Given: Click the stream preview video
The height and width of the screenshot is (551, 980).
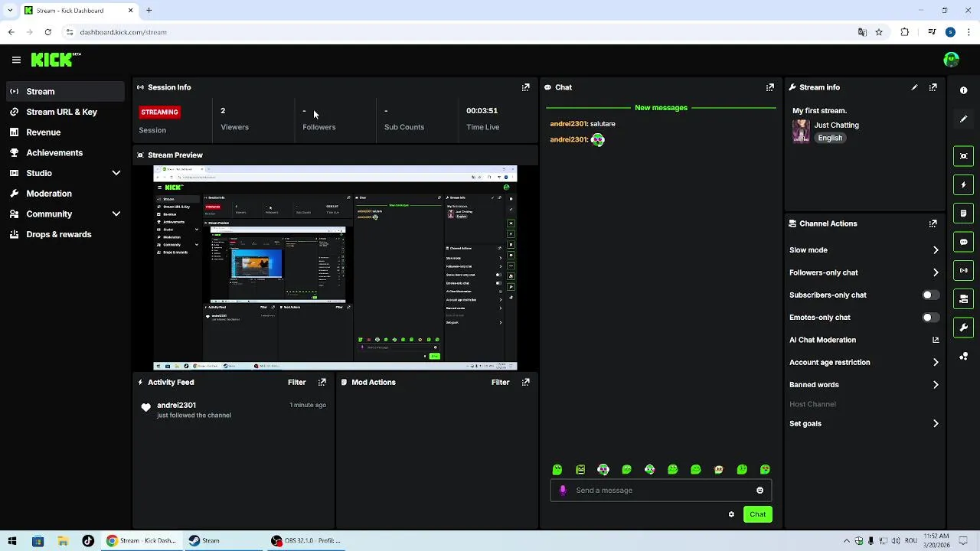Looking at the screenshot, I should point(335,268).
